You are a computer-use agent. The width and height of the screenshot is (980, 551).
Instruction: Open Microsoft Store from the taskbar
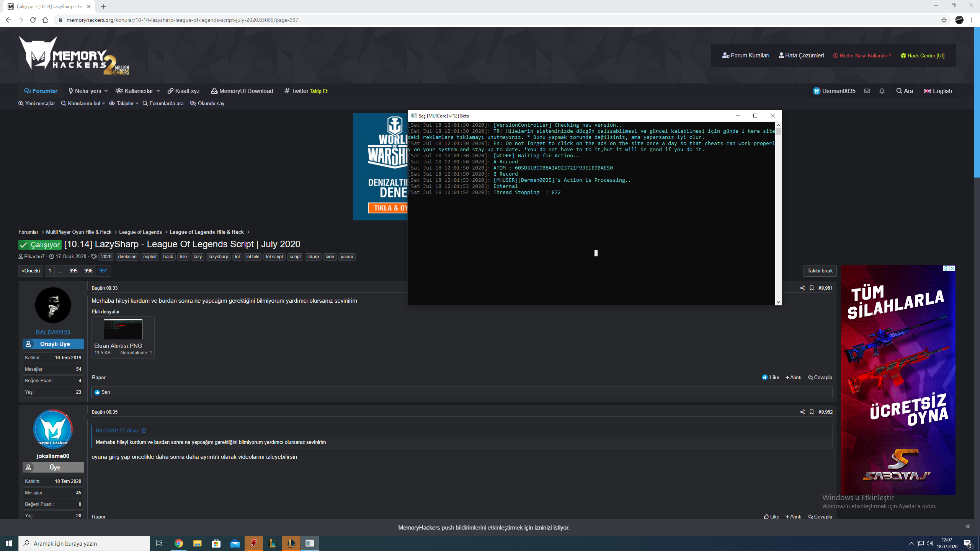(216, 543)
